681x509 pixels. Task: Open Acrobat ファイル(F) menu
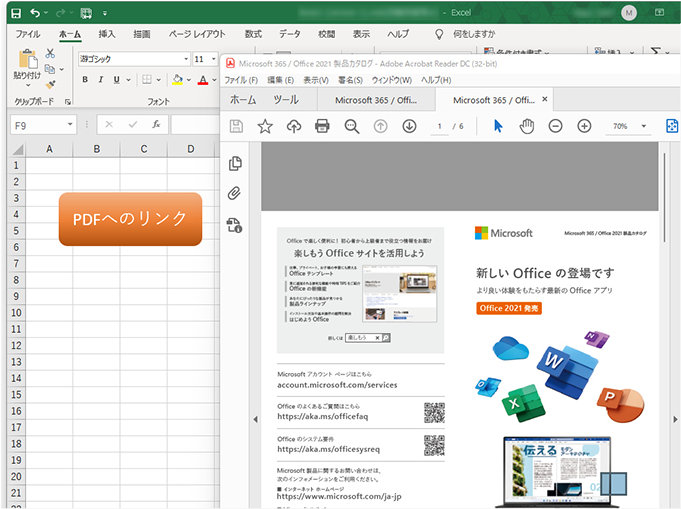coord(241,80)
